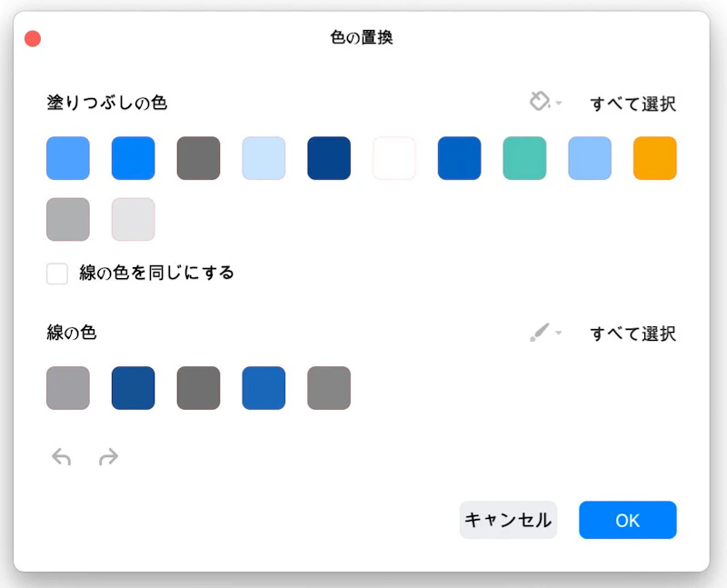727x588 pixels.
Task: Select the white fill color swatch
Action: 393,157
